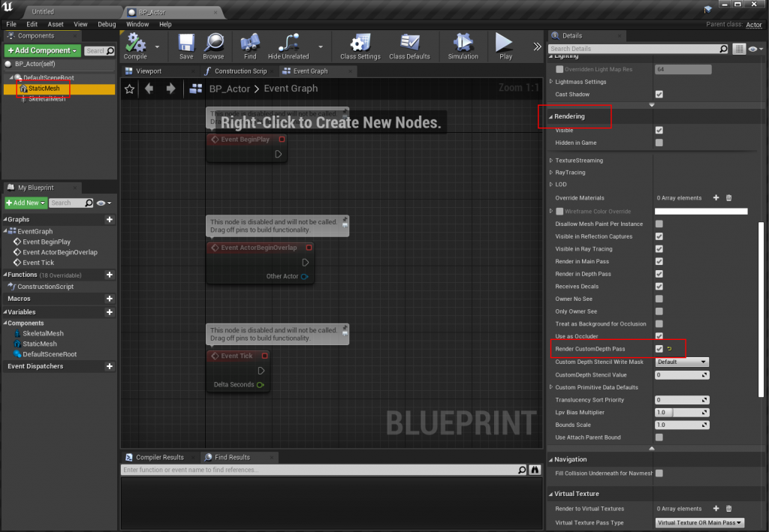
Task: Browse to asset in content browser
Action: [x=213, y=47]
